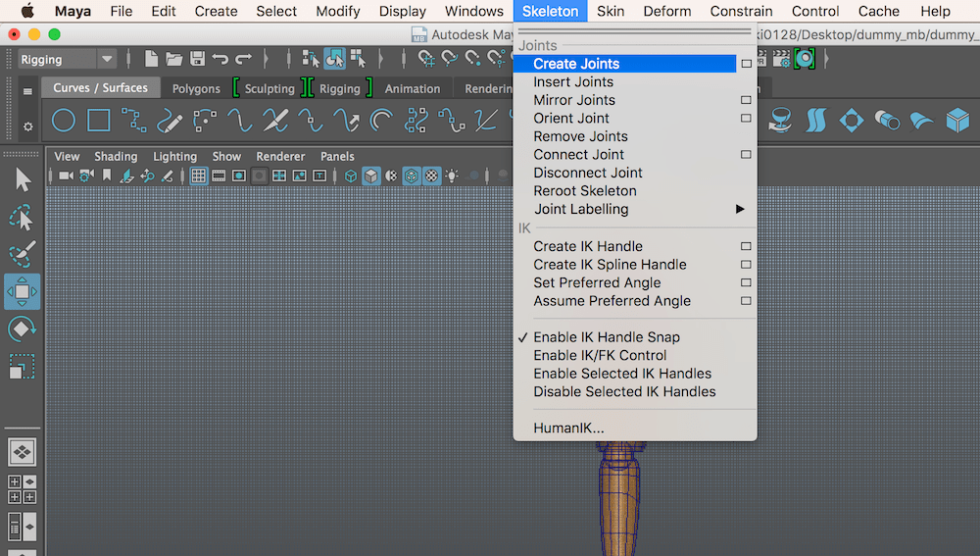Switch to the Animation shelf tab
980x556 pixels.
pos(413,89)
